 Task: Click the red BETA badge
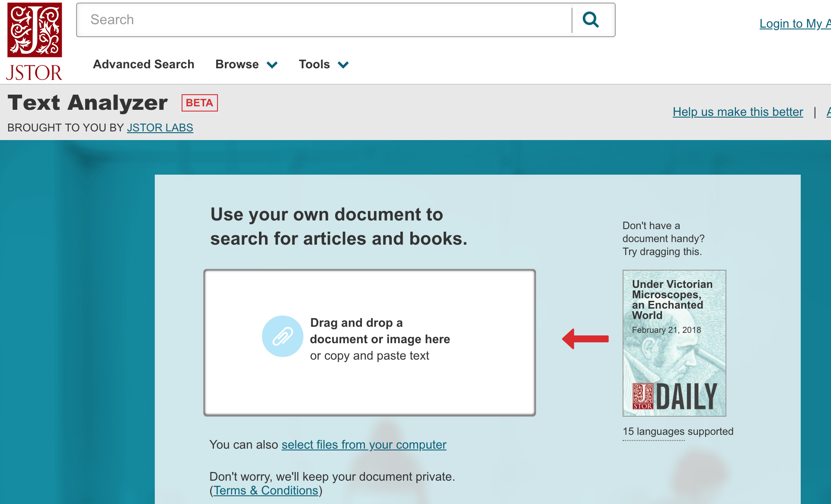pyautogui.click(x=199, y=102)
